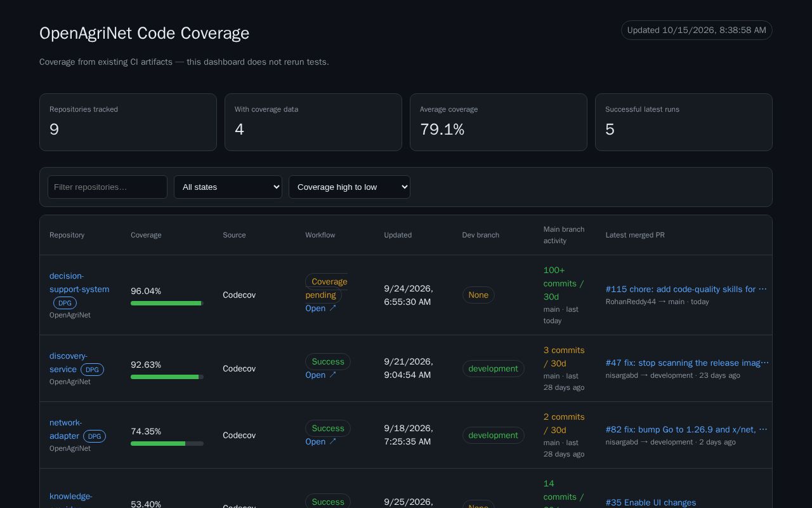Click the Dev branch column header
This screenshot has width=812, height=508.
[481, 235]
